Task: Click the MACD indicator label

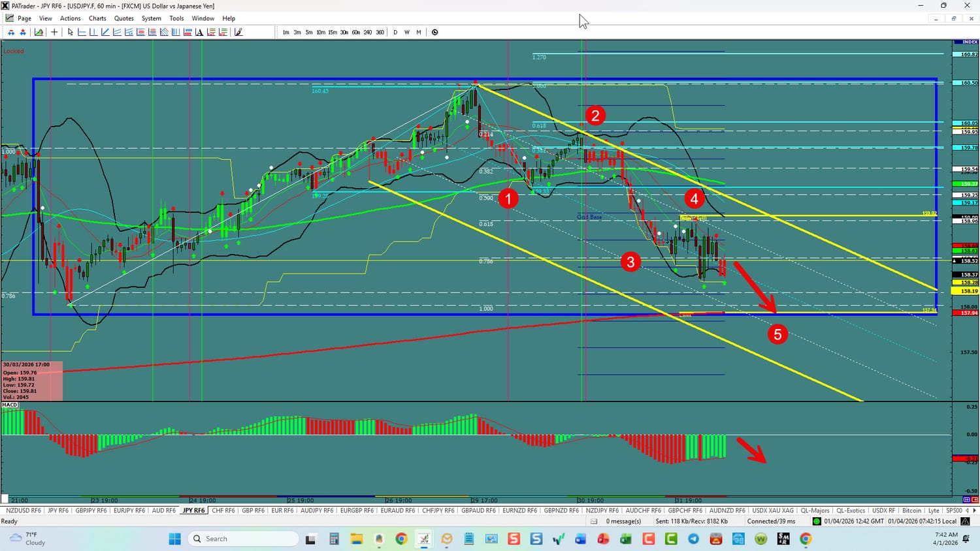Action: click(10, 405)
